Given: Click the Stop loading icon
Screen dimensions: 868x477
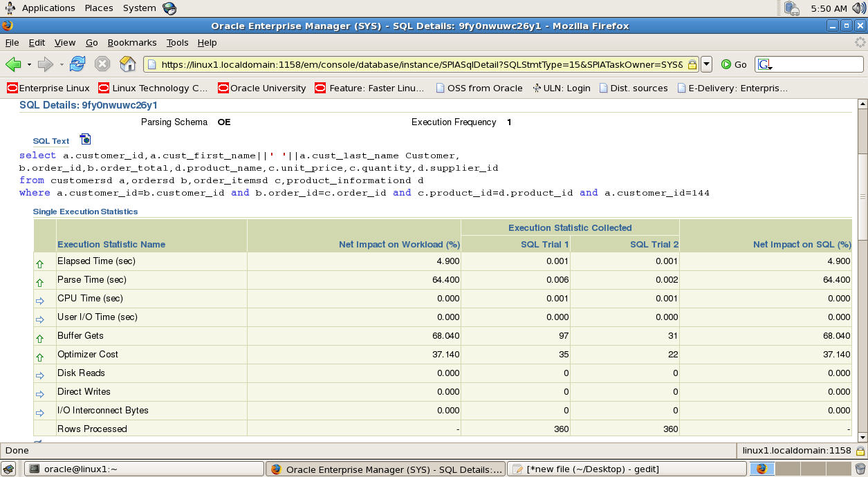Looking at the screenshot, I should [102, 64].
